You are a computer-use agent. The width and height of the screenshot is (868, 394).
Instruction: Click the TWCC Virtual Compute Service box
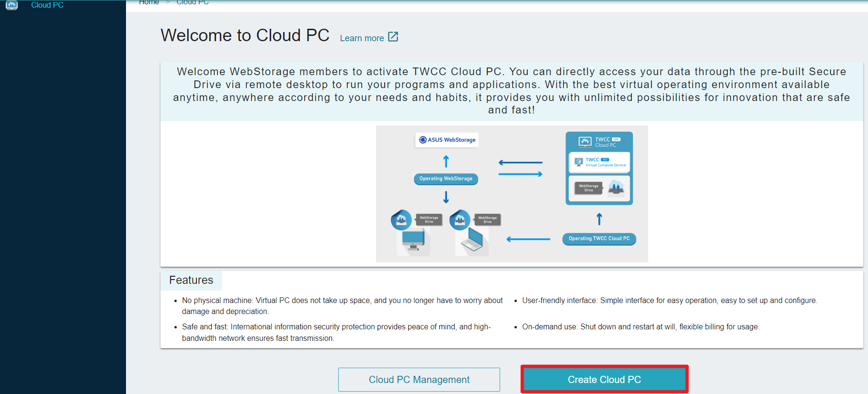599,162
